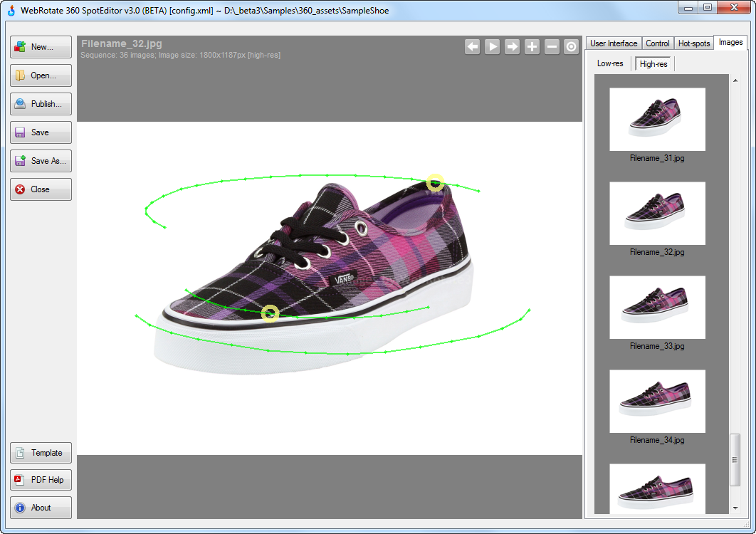Click the New... button

(41, 47)
